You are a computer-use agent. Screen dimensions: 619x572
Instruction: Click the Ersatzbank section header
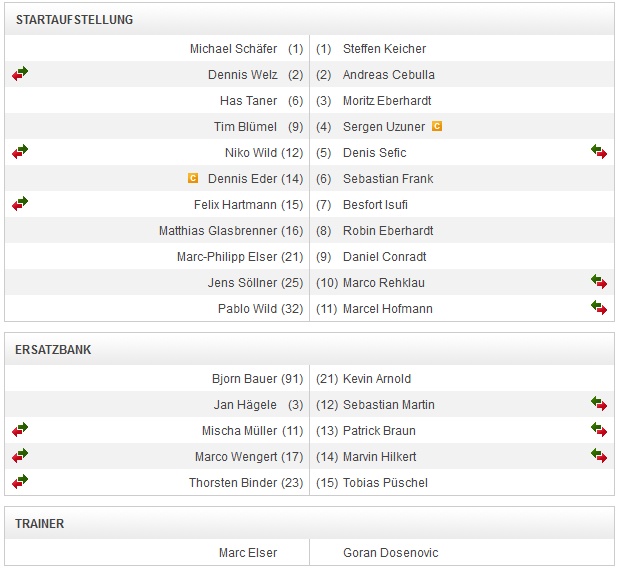57,350
